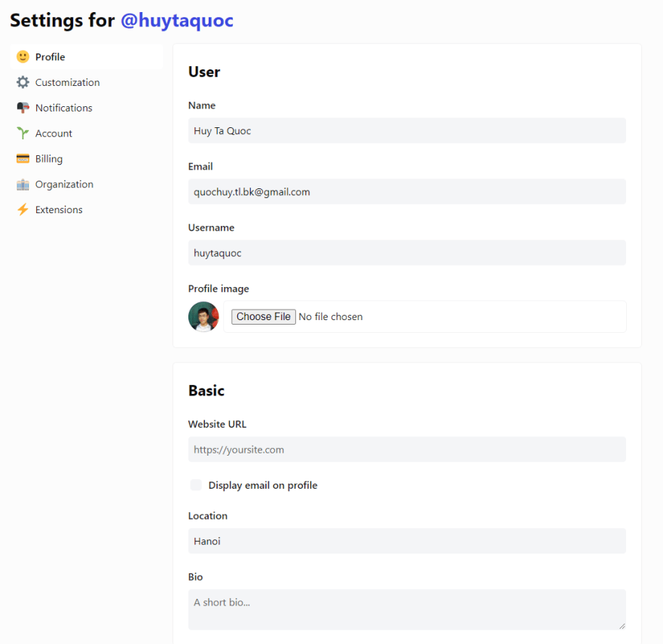Switch to Account settings
The height and width of the screenshot is (644, 663).
[x=87, y=133]
